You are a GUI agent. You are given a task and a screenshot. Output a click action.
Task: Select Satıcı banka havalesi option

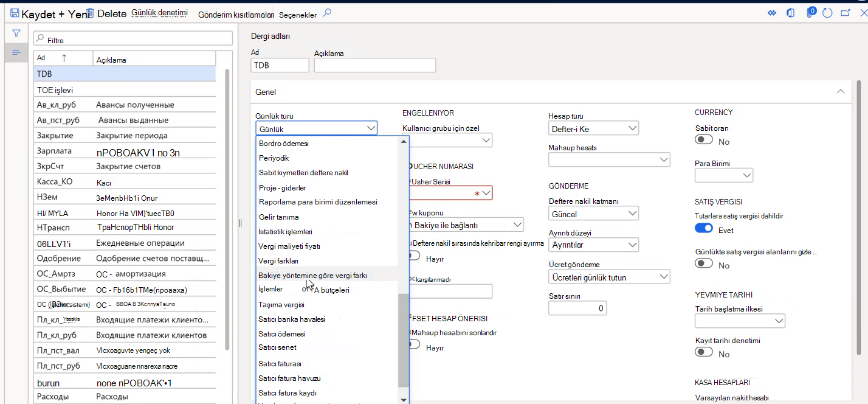pos(327,319)
